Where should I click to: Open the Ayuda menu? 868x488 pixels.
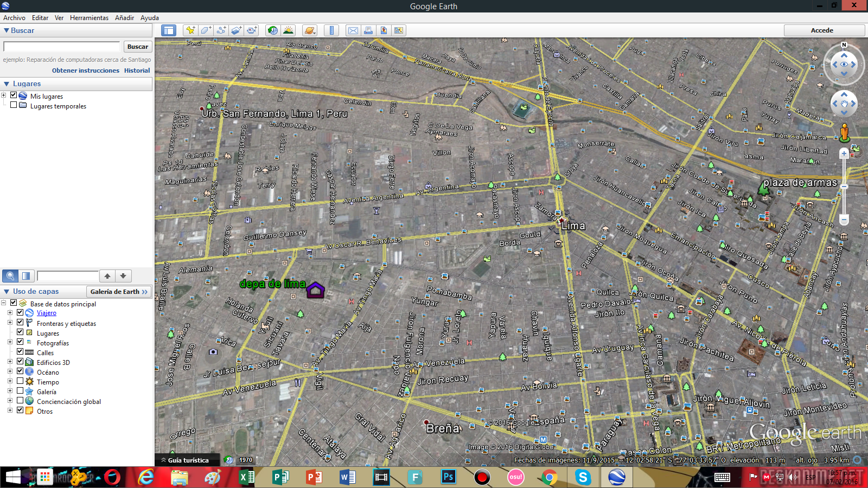(150, 18)
